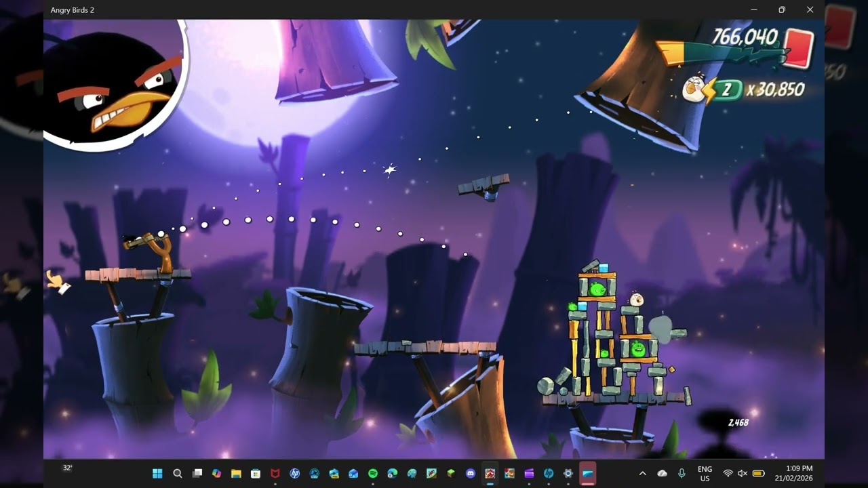This screenshot has height=488, width=868.
Task: Open File Explorer from taskbar
Action: click(x=236, y=473)
